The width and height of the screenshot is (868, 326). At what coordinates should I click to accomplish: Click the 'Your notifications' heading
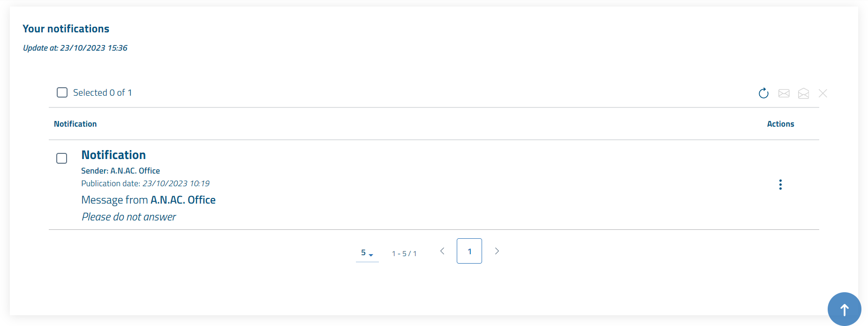point(66,29)
